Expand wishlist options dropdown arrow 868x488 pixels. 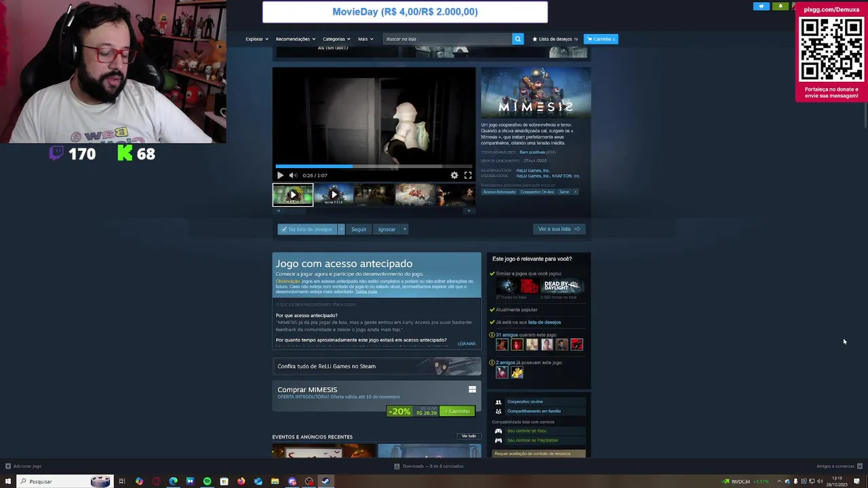click(341, 229)
